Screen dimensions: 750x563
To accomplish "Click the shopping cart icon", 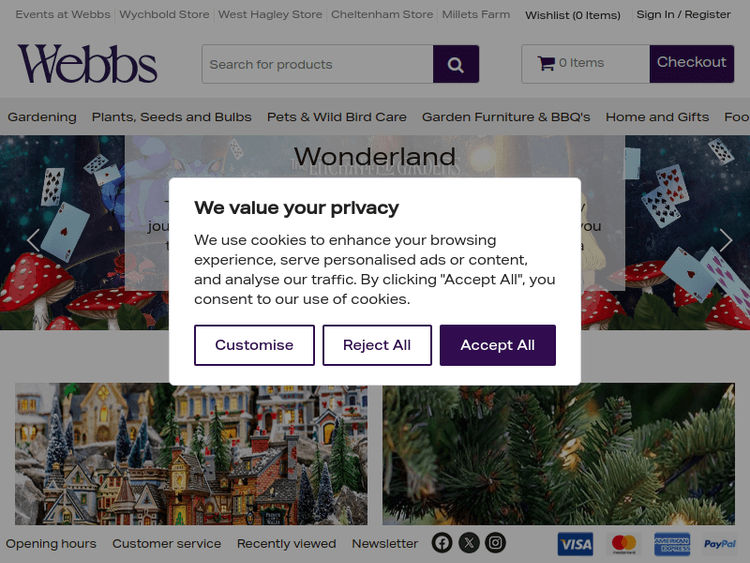I will (x=546, y=63).
